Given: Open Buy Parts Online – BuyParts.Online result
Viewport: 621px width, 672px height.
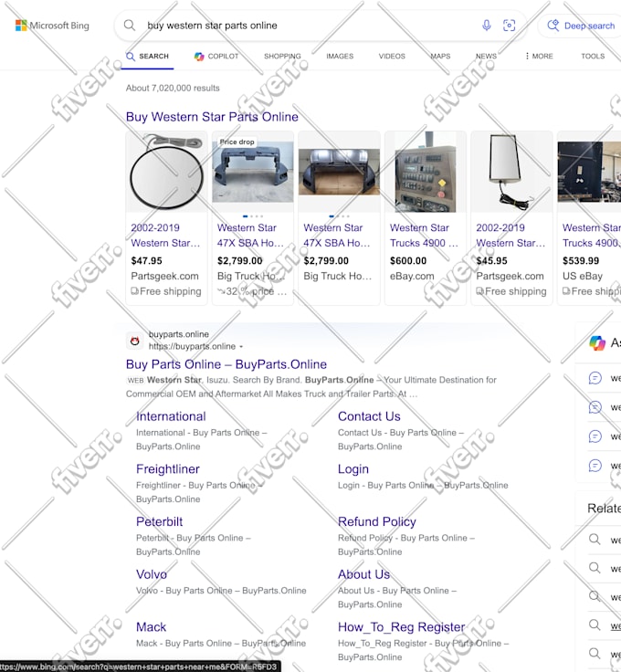Looking at the screenshot, I should click(x=226, y=364).
